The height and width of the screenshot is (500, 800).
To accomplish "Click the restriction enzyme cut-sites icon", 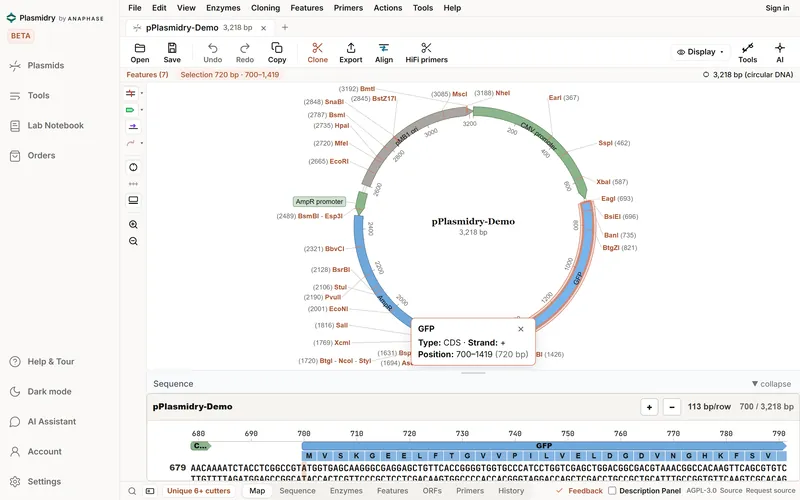I will [131, 93].
